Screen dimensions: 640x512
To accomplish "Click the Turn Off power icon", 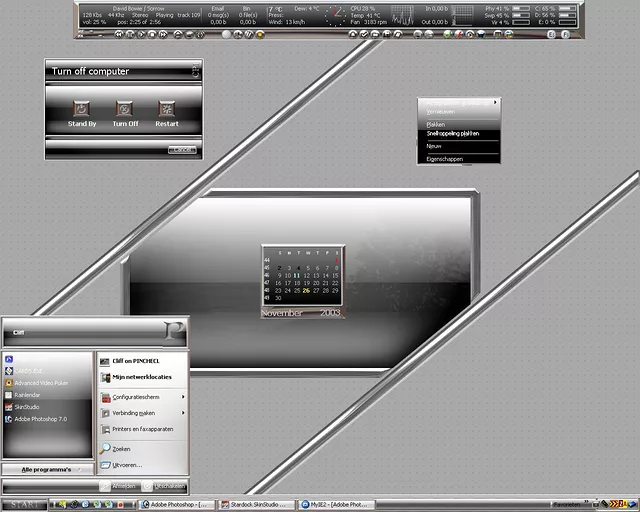I will click(125, 108).
